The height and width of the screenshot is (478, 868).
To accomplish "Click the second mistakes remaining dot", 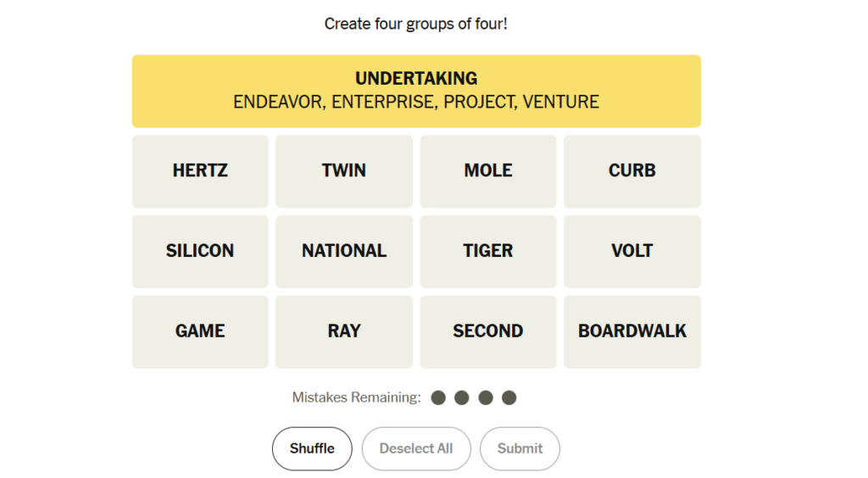I will 462,397.
